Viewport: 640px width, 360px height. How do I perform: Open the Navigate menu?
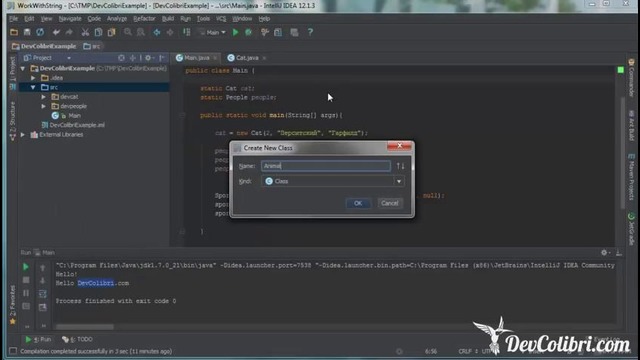pos(70,19)
